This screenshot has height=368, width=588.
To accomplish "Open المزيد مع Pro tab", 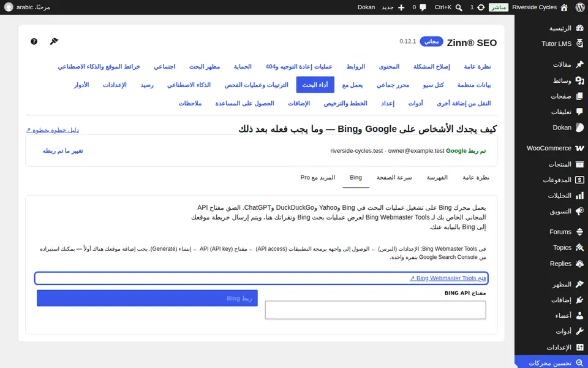I will click(x=318, y=177).
